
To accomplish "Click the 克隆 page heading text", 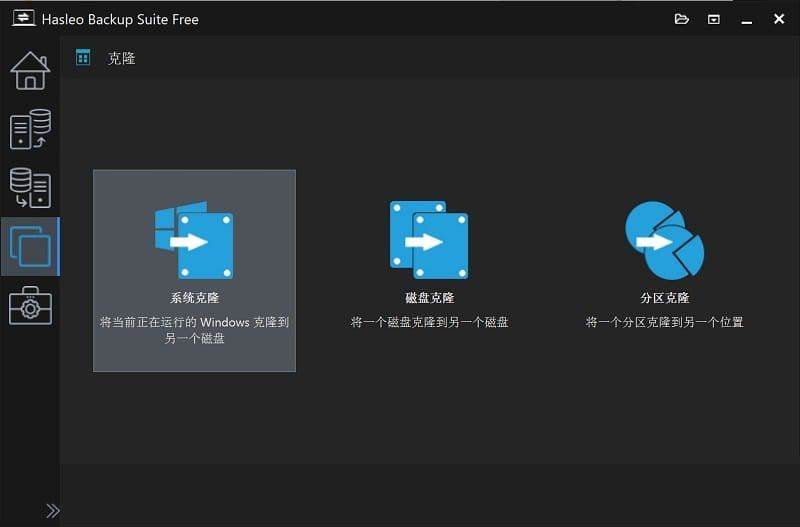I will click(121, 58).
